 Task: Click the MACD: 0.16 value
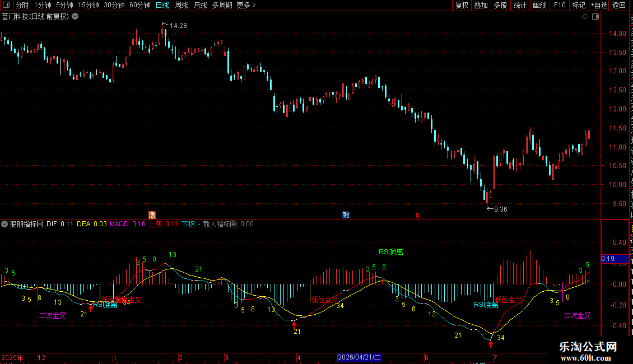[128, 224]
